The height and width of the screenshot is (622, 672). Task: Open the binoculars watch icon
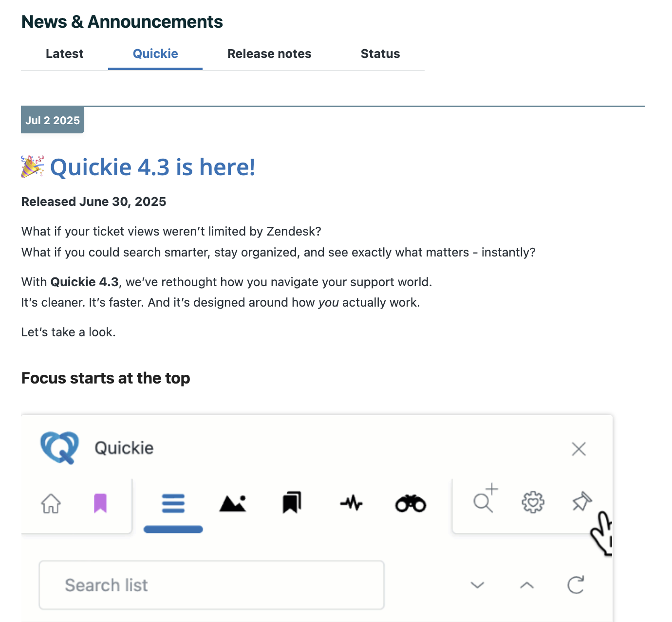[411, 503]
